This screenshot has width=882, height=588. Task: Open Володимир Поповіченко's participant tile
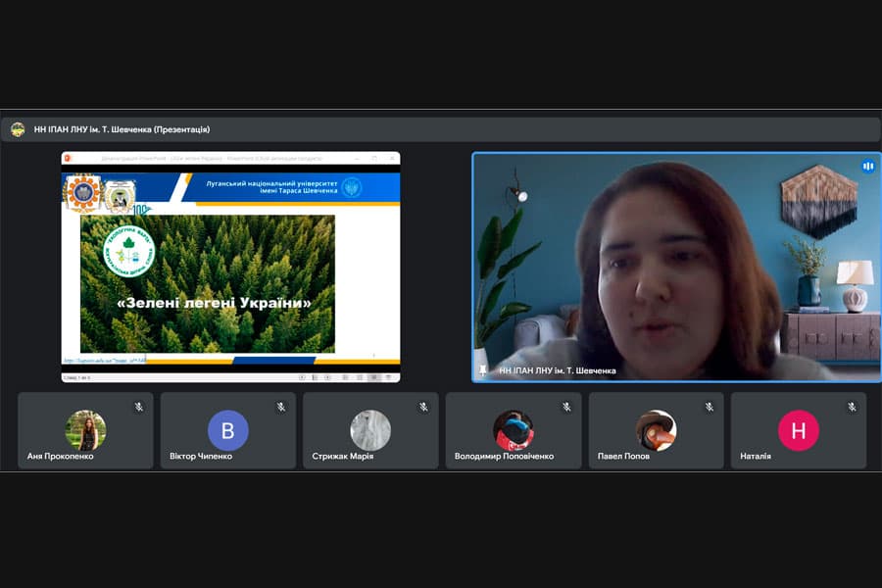tap(514, 431)
